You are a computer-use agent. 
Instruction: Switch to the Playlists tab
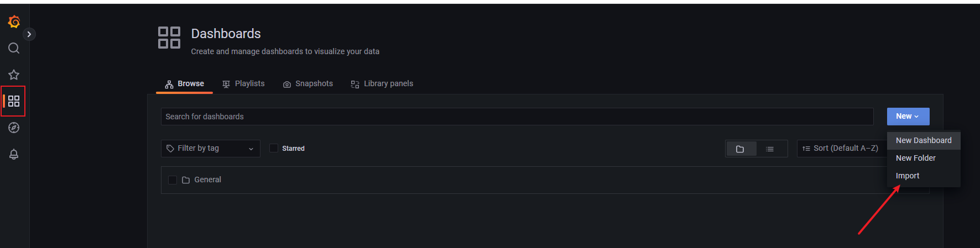243,84
